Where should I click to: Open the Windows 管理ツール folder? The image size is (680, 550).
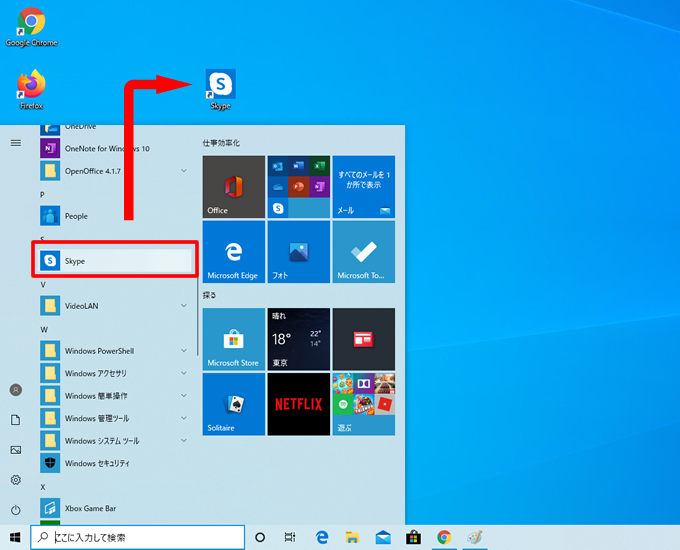(x=114, y=418)
